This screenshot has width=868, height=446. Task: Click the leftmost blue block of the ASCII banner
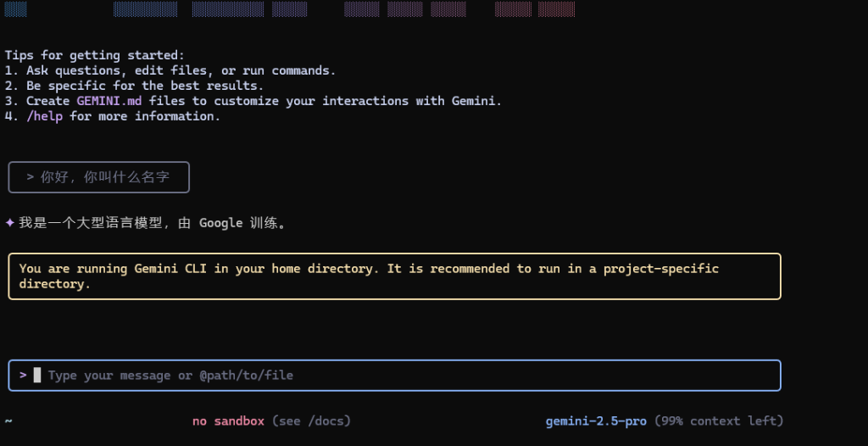15,8
